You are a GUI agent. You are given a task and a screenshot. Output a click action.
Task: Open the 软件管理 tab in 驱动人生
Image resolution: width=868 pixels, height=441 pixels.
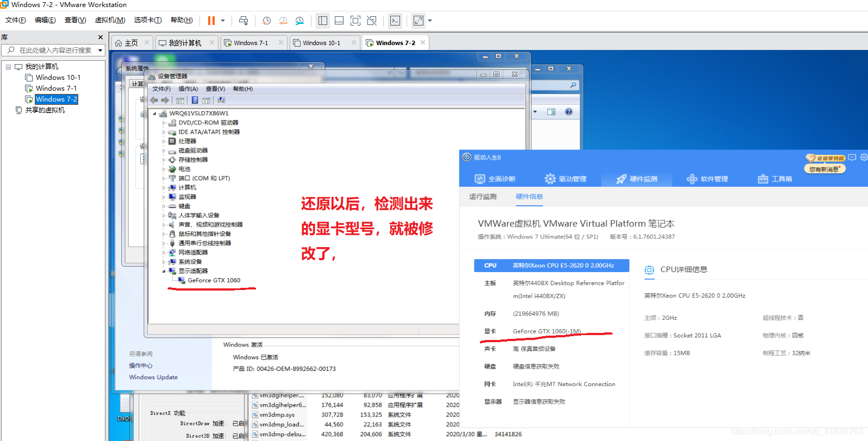pyautogui.click(x=707, y=179)
